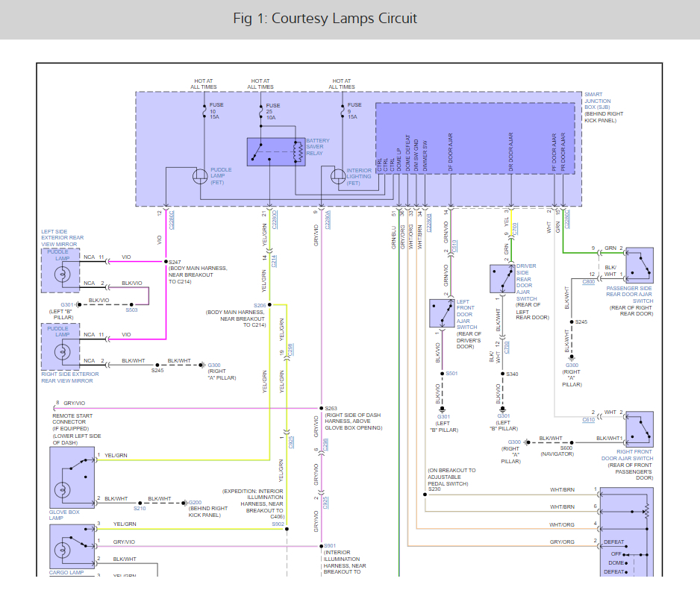Follow the C298 connector link
The image size is (700, 599).
[x=290, y=350]
